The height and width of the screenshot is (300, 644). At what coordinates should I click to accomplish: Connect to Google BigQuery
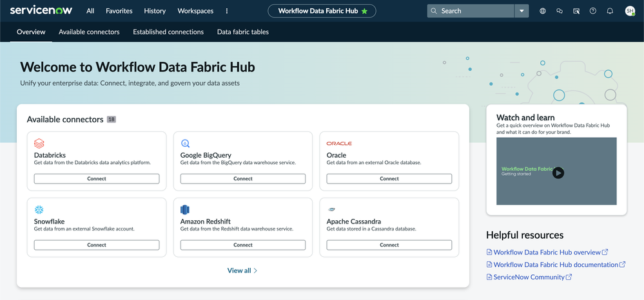click(x=243, y=178)
